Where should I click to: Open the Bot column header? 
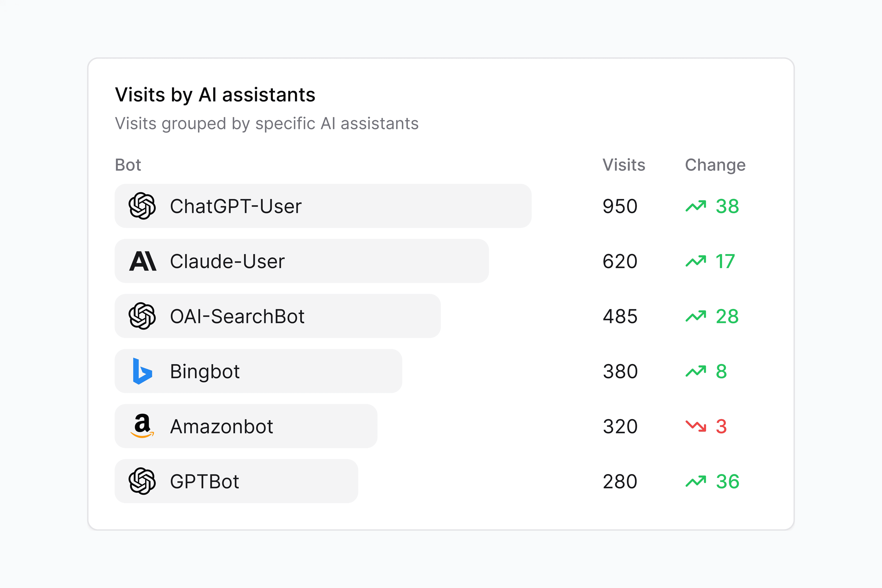(x=128, y=164)
